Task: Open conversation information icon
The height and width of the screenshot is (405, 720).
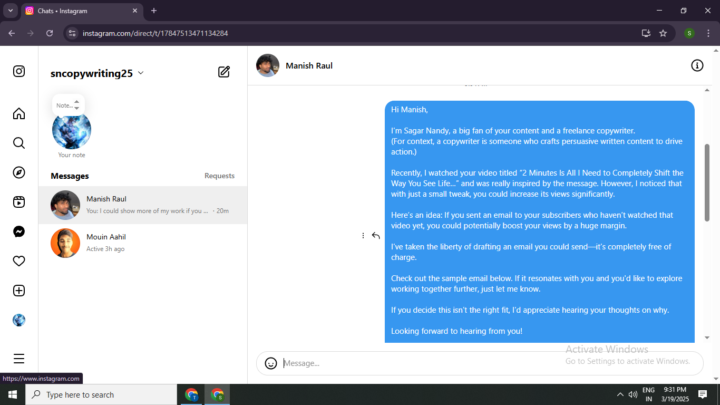Action: point(697,66)
